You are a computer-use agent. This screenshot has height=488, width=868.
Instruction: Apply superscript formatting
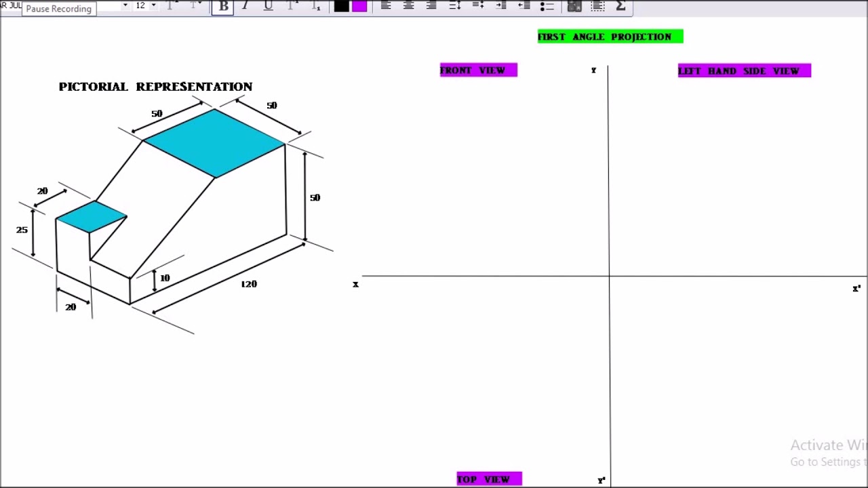[x=292, y=6]
